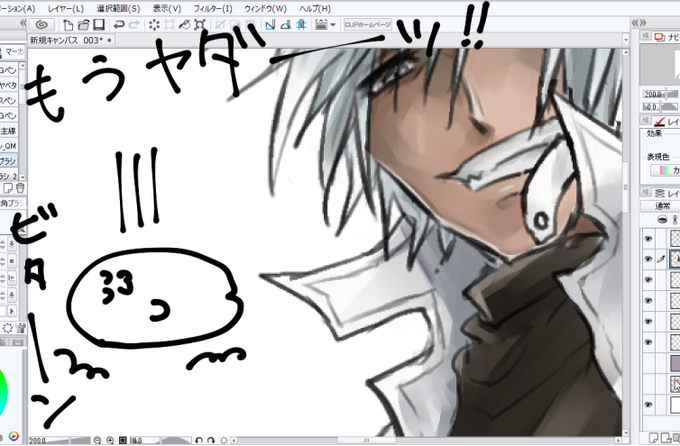Screen dimensions: 680x446
Task: Click Navigator zoom 200.0 slider
Action: pos(660,94)
